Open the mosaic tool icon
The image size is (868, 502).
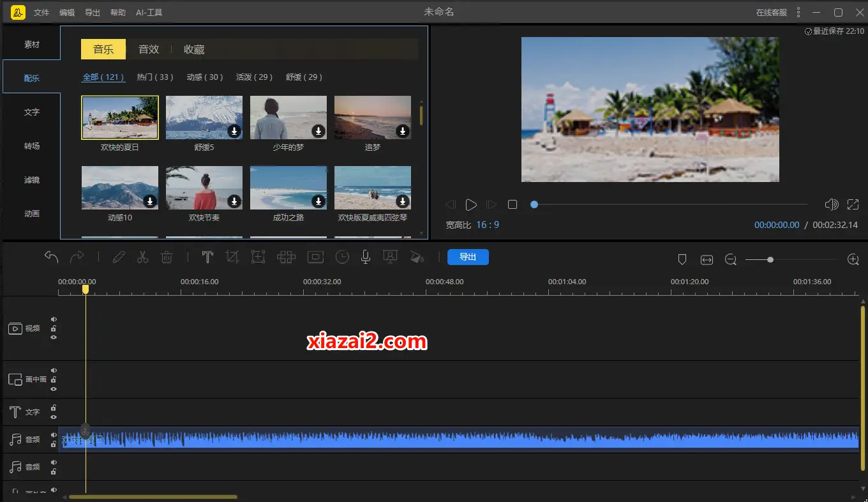(x=286, y=257)
